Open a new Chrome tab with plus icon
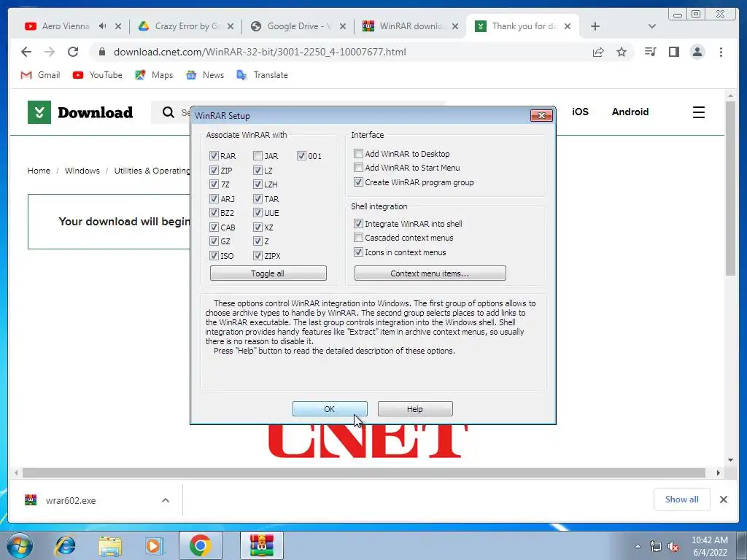The image size is (747, 560). (595, 26)
